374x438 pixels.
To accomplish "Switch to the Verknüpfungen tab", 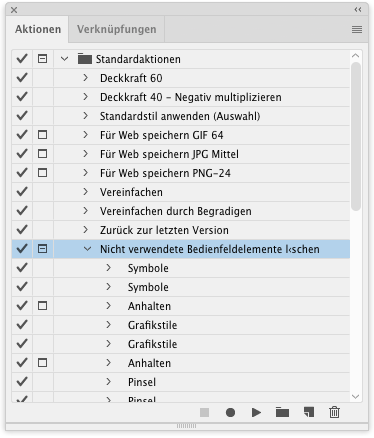I will tap(117, 29).
